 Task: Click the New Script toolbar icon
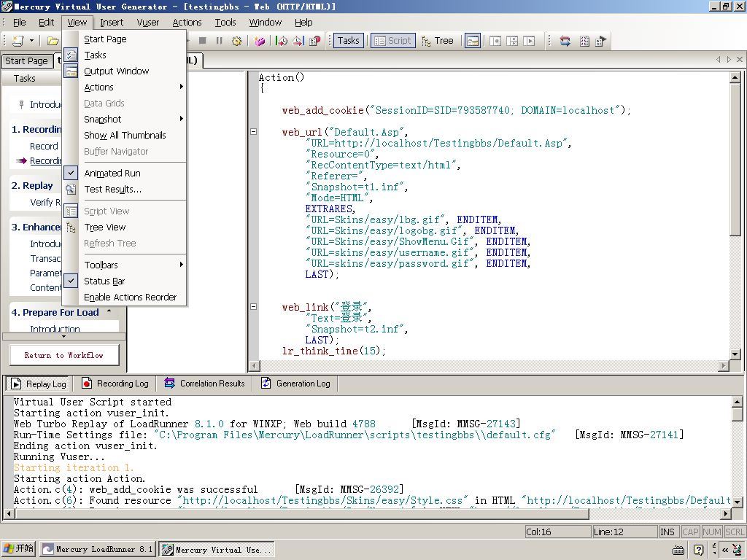coord(18,41)
